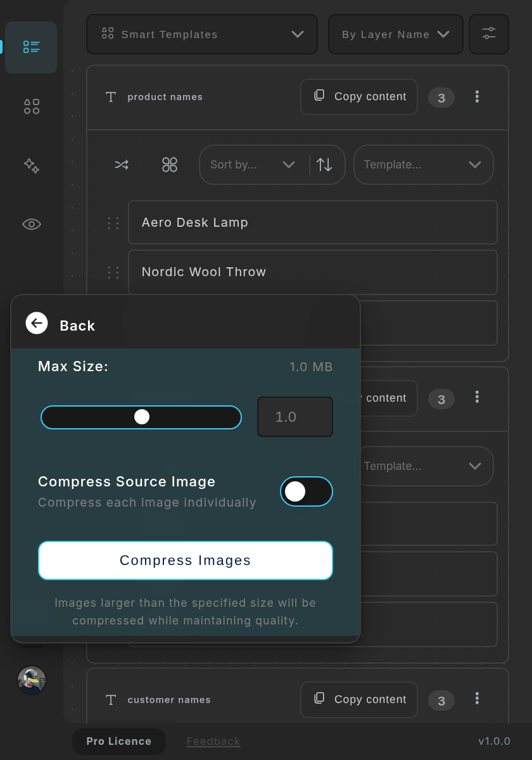Screen dimensions: 532x760
Task: Click the text type icon of customer names
Action: coord(111,700)
